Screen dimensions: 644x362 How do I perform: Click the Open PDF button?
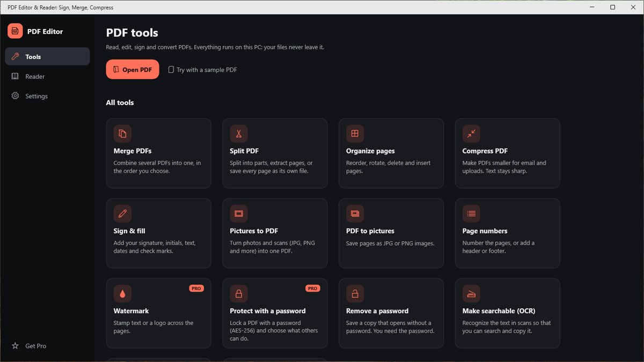(x=133, y=69)
